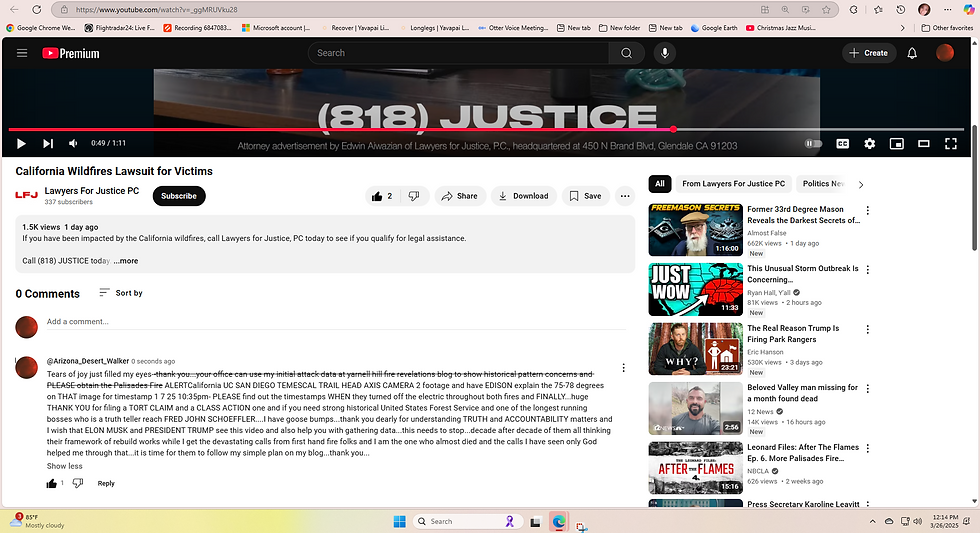The image size is (980, 533).
Task: Open the Create menu button
Action: pyautogui.click(x=868, y=53)
